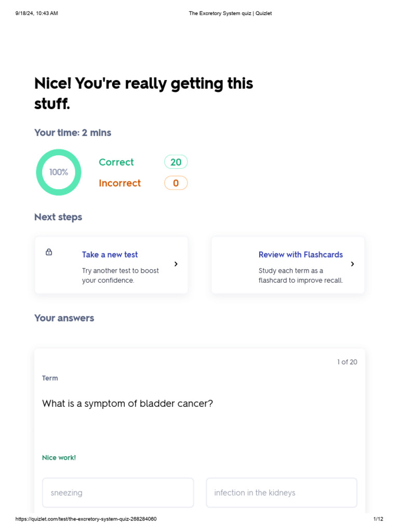Click the quizlet.com test URL in footer

(86, 519)
